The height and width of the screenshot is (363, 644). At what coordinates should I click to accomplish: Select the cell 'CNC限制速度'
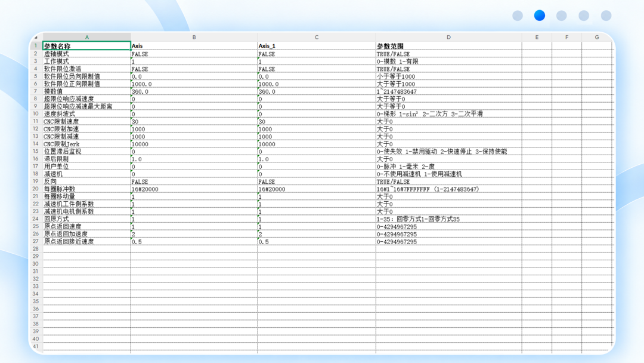click(x=86, y=121)
